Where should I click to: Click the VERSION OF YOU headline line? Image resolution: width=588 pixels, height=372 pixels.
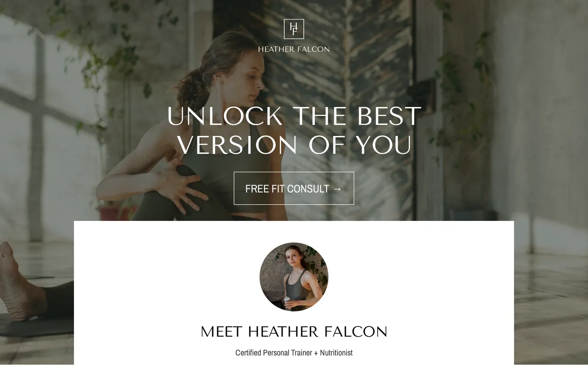tap(294, 145)
